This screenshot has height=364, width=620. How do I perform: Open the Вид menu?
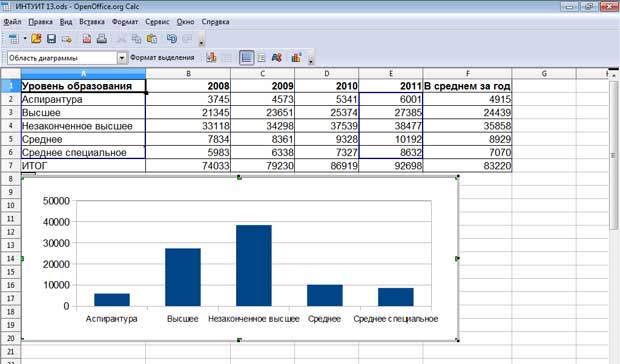pyautogui.click(x=66, y=22)
